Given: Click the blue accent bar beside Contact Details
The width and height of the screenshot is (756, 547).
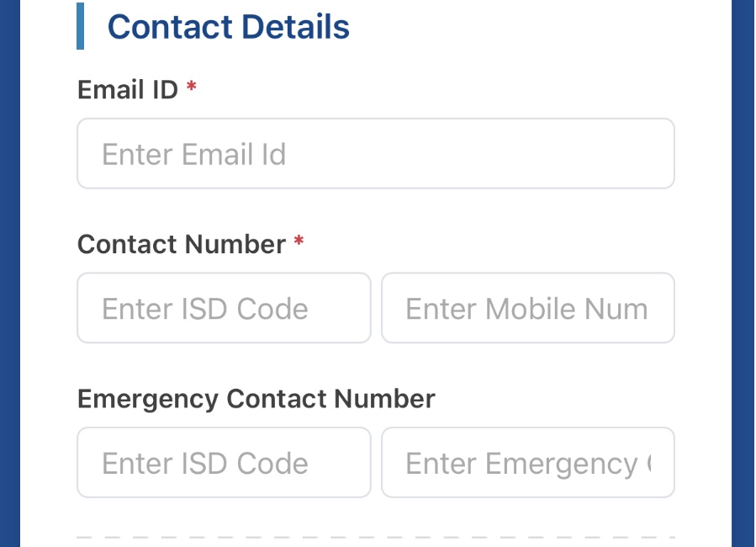Looking at the screenshot, I should [80, 26].
